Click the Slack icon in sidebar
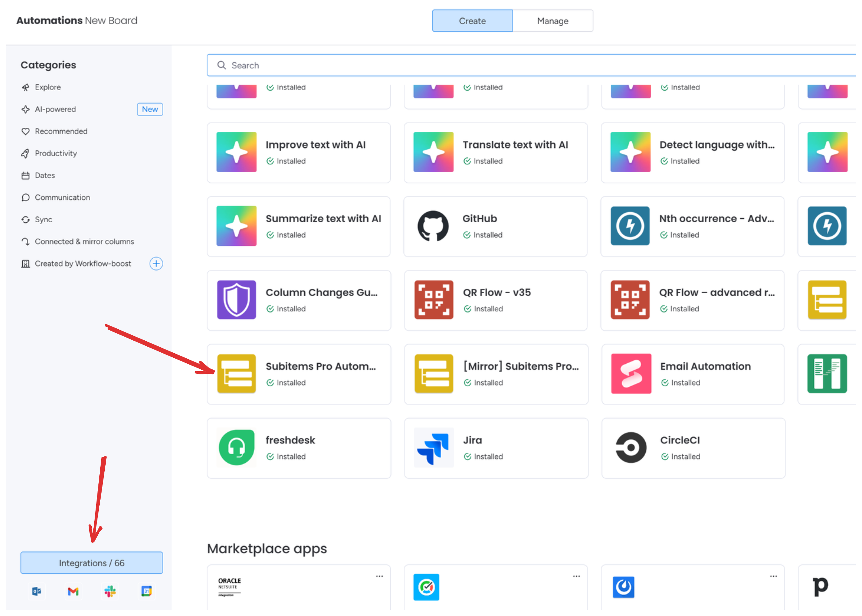 [x=110, y=591]
